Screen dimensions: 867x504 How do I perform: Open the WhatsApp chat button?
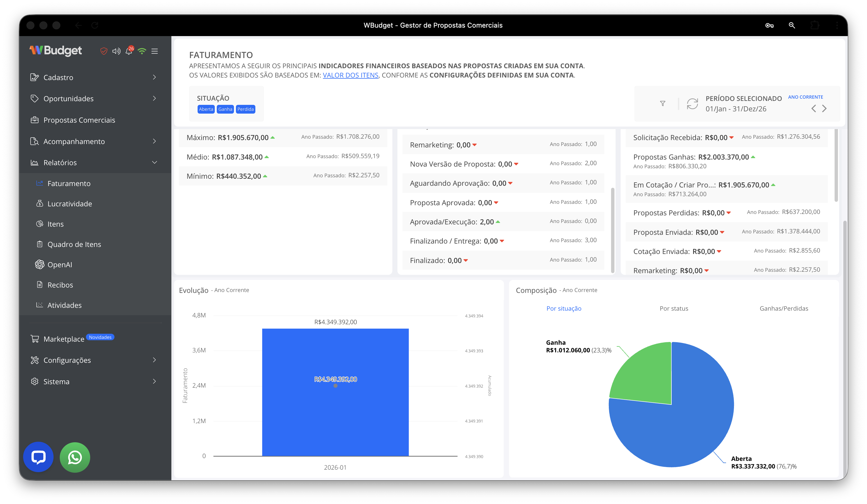[x=75, y=457]
